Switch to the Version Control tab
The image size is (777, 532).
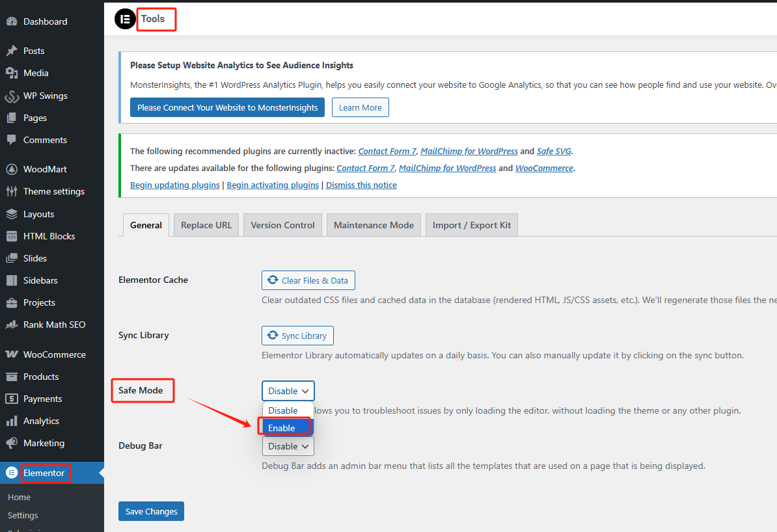point(282,225)
